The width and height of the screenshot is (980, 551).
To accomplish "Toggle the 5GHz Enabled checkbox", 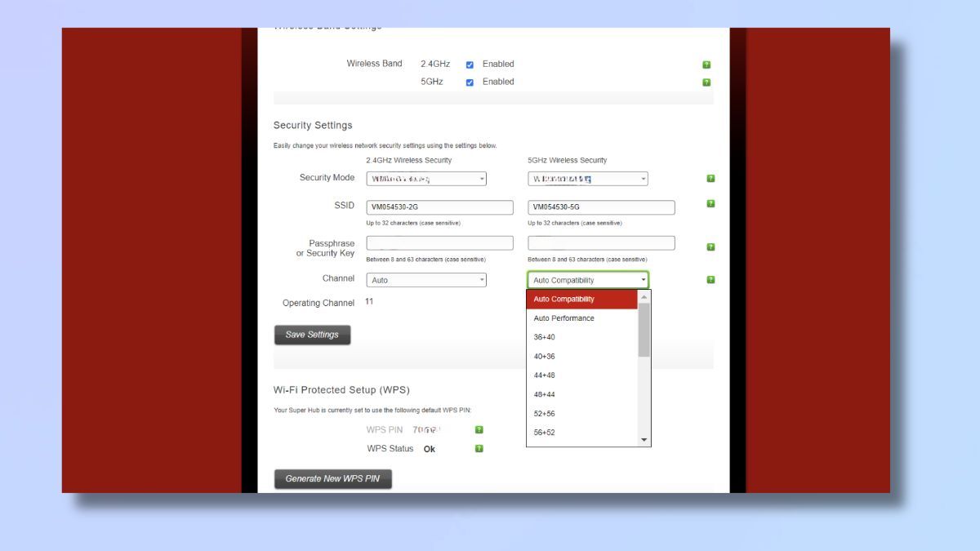I will 470,82.
